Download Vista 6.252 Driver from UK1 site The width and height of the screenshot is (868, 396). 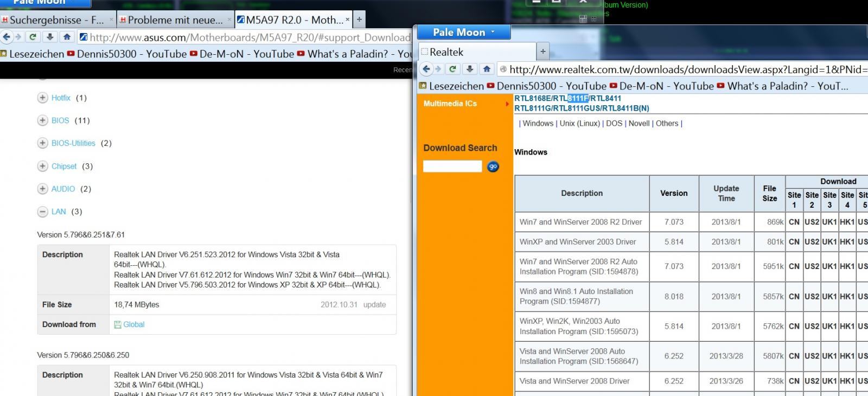[829, 381]
